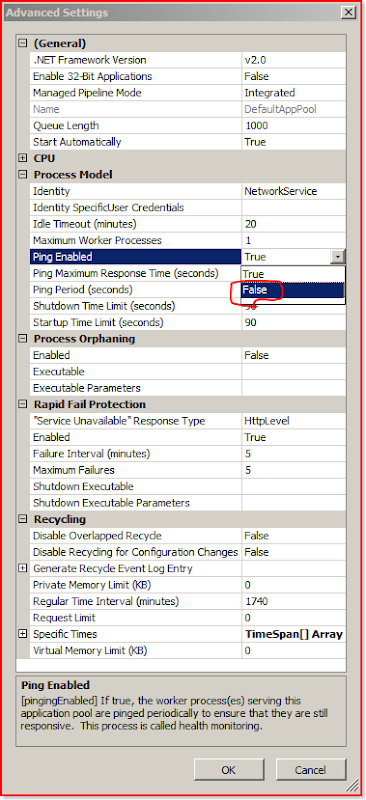Screen dimensions: 366x800
Task: Expand Generate Recycle Event Log Entry
Action: tap(22, 568)
